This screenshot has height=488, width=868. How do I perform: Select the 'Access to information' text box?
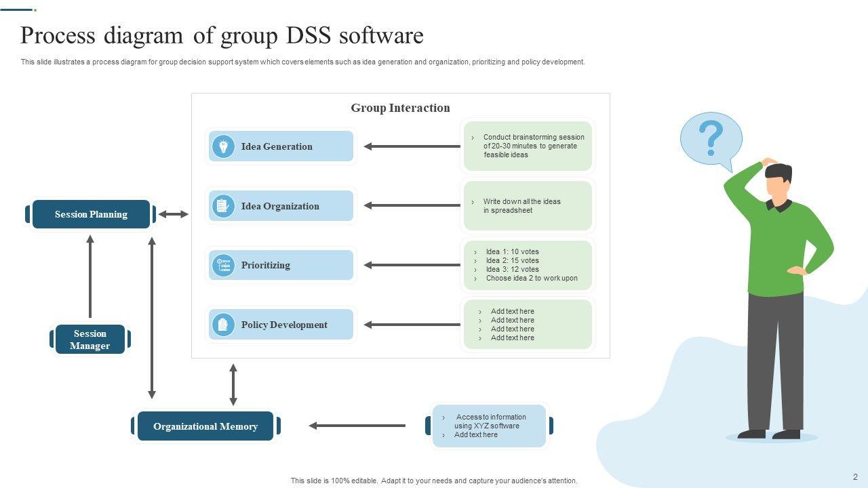(x=489, y=426)
